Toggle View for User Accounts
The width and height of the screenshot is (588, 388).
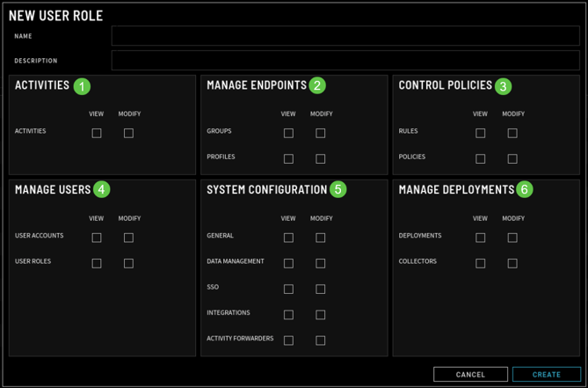pyautogui.click(x=97, y=238)
